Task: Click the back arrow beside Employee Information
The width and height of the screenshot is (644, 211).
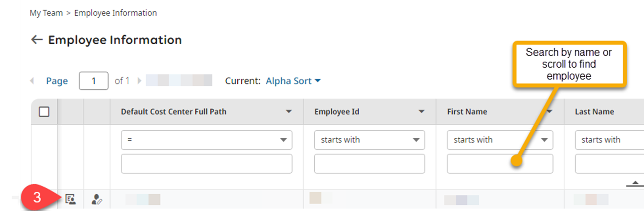Action: [x=37, y=40]
